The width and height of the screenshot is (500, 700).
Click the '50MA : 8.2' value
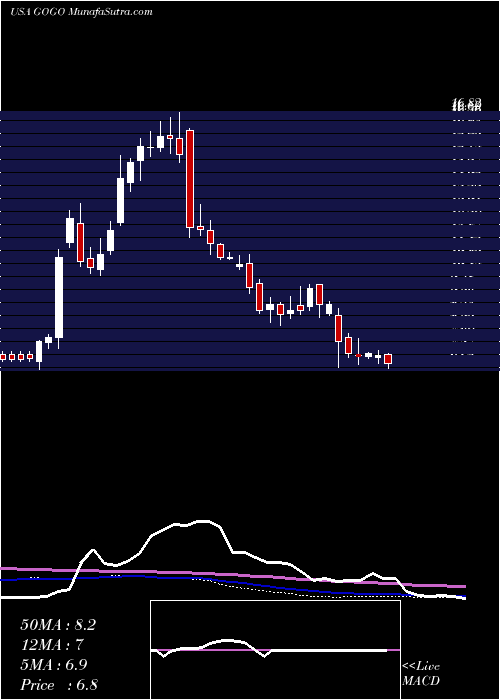58,625
